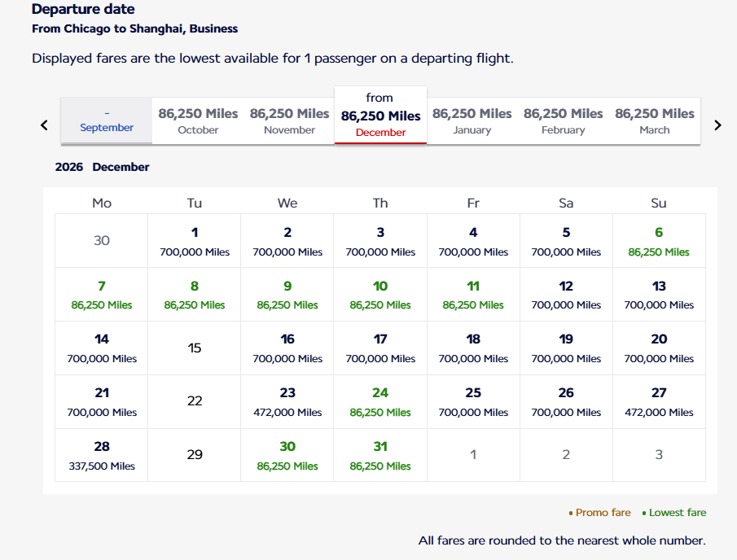The width and height of the screenshot is (737, 560).
Task: Select December 6 lowest fare 86,250 Miles
Action: [x=659, y=241]
